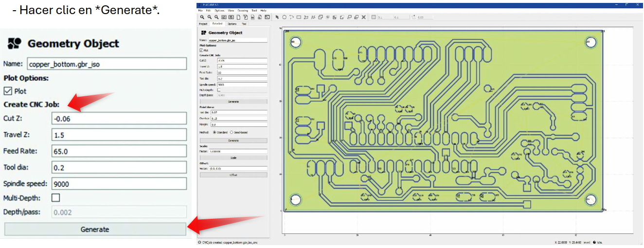Click the Paint Area Tool dia field showing 0.07
Image resolution: width=644 pixels, height=248 pixels.
[x=239, y=112]
